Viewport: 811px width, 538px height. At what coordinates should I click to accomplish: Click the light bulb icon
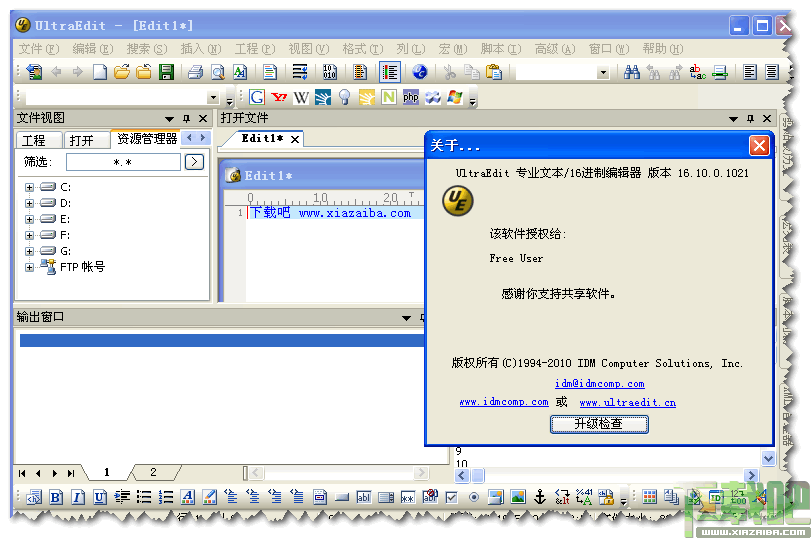[x=344, y=97]
